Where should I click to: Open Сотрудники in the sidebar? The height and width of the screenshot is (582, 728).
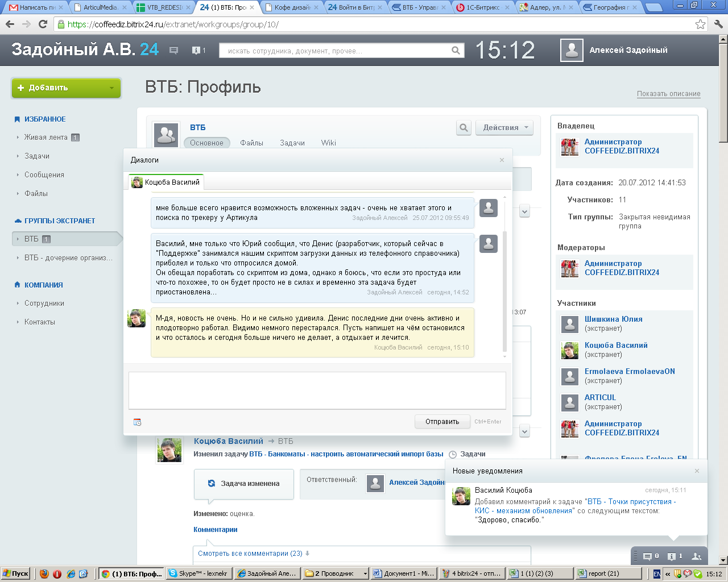44,304
